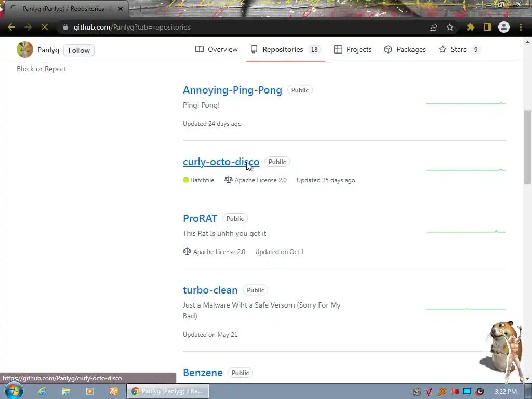
Task: Open the Annoying-Ping-Pong repository
Action: click(232, 90)
